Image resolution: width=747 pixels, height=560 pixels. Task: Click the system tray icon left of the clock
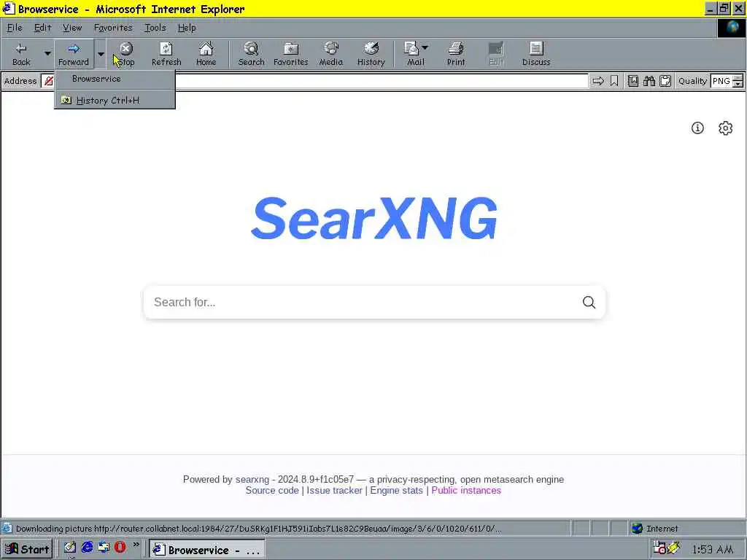tap(674, 548)
